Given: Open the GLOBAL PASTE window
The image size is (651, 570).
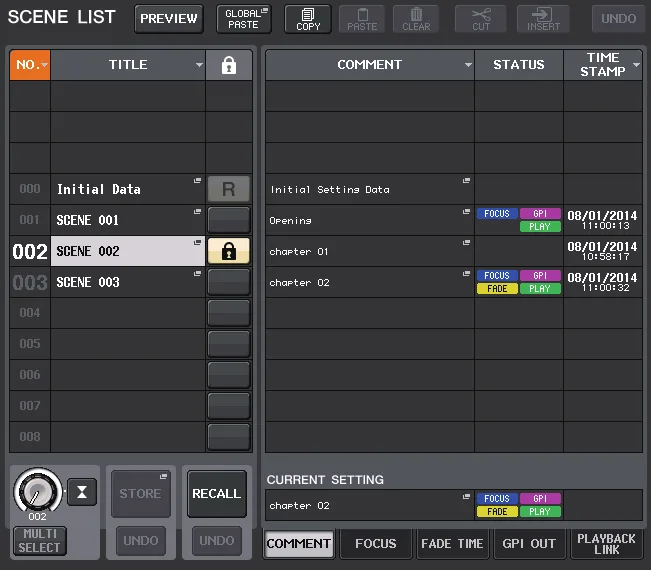Looking at the screenshot, I should [244, 19].
